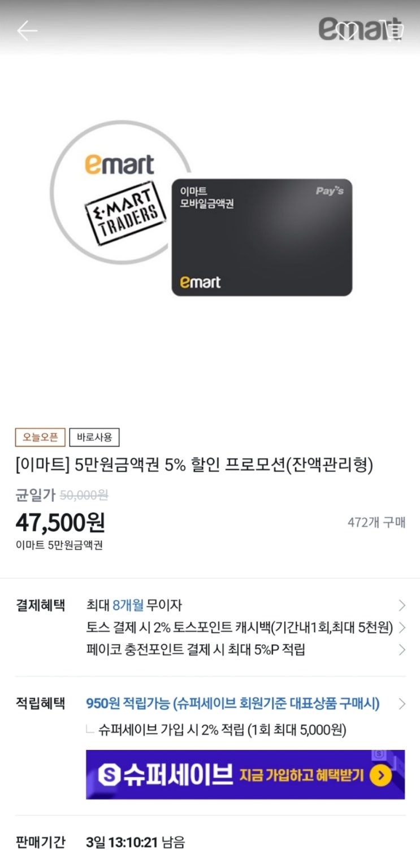
Task: Expand the 950원 적립가능 chevron
Action: point(402,704)
